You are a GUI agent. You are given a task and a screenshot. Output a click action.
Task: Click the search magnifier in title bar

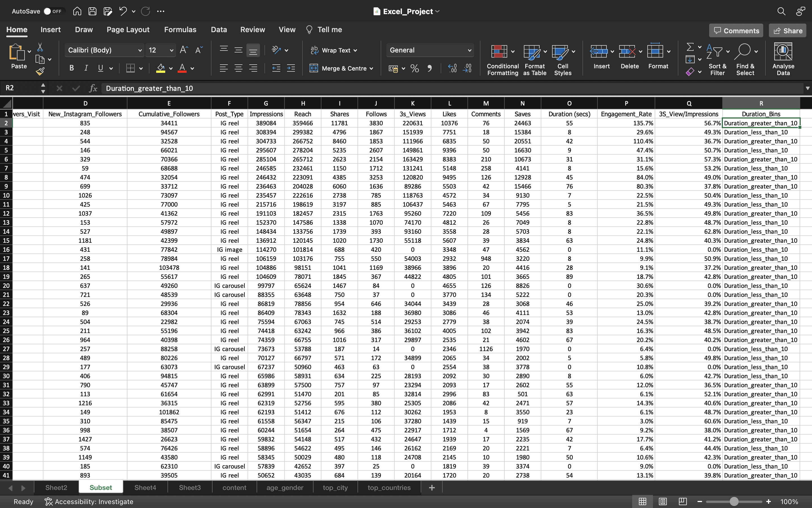pos(781,11)
